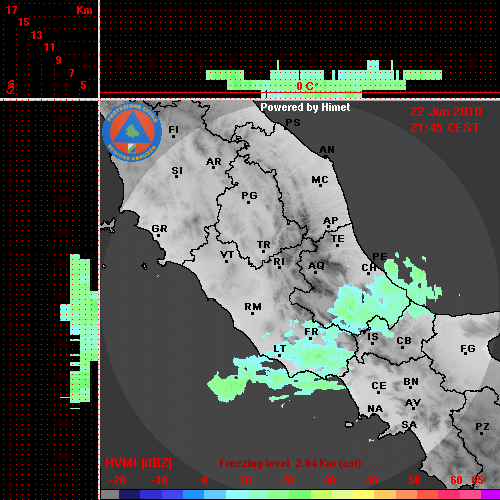Screen dimensions: 500x500
Task: Click the '7' altitude label
Action: (71, 73)
